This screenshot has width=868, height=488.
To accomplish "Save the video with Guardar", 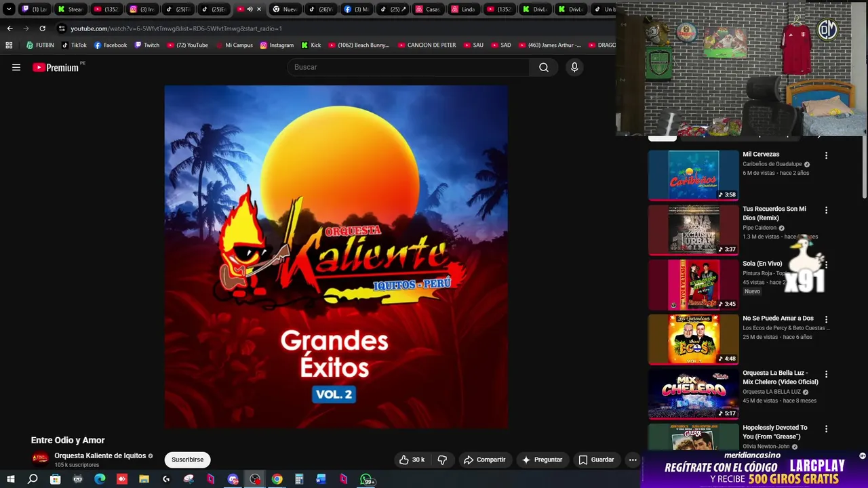I will click(596, 460).
